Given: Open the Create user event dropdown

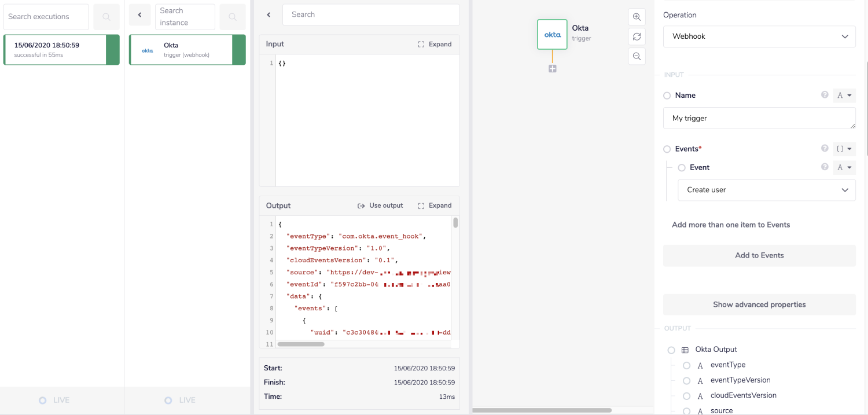Looking at the screenshot, I should coord(766,190).
